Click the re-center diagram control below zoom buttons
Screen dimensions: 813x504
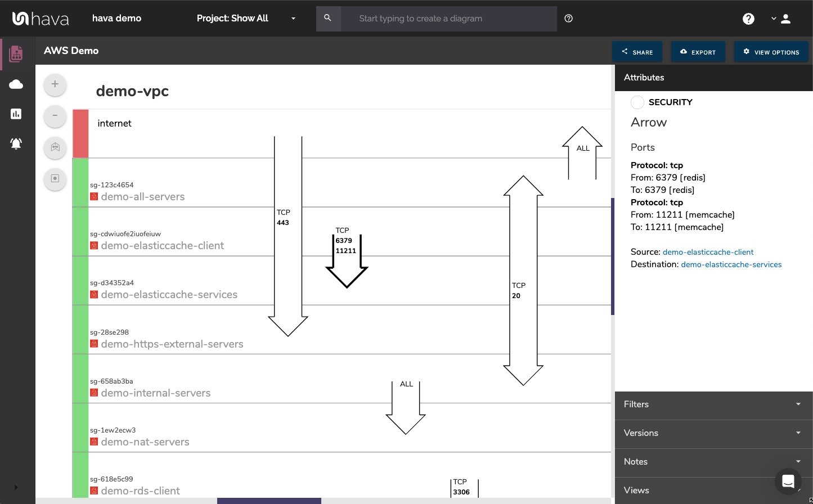(x=55, y=180)
